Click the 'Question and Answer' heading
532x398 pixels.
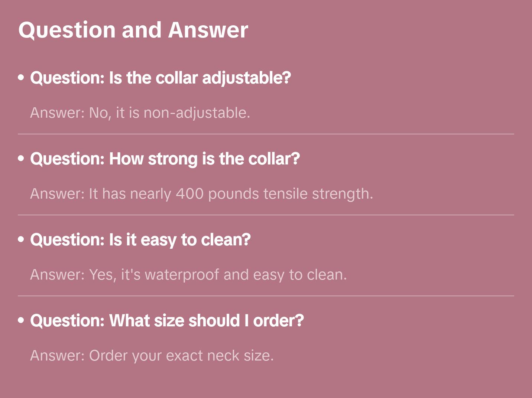click(133, 30)
